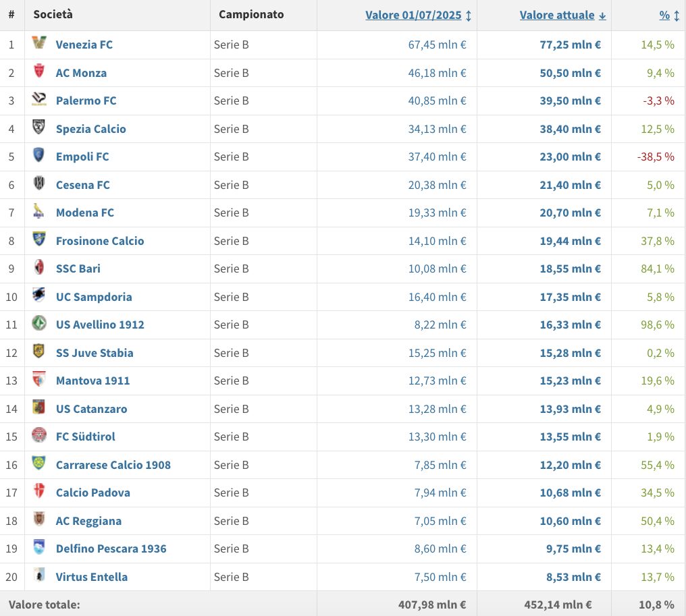Click the Palermo FC club crest
The width and height of the screenshot is (686, 616).
click(x=39, y=99)
